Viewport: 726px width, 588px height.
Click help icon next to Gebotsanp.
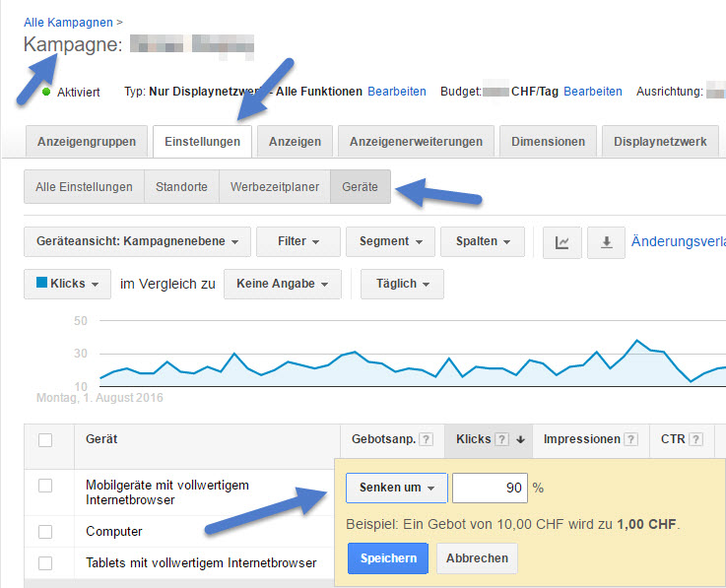click(427, 440)
